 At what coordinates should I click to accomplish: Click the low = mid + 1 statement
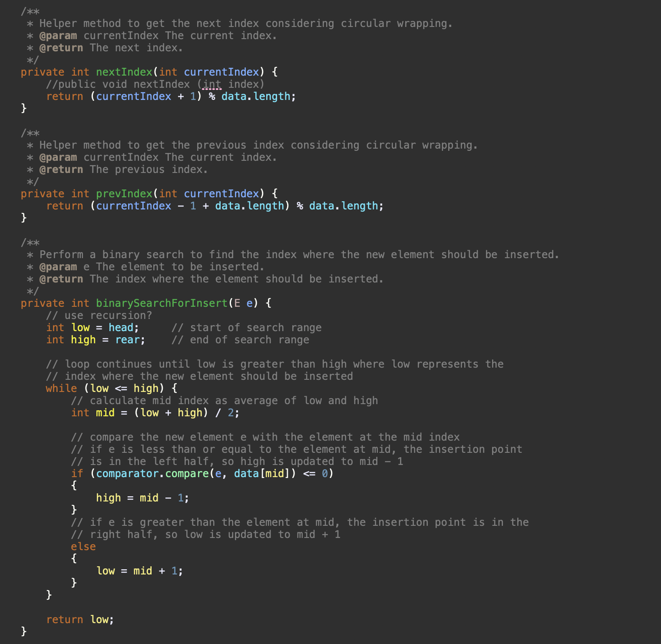139,571
